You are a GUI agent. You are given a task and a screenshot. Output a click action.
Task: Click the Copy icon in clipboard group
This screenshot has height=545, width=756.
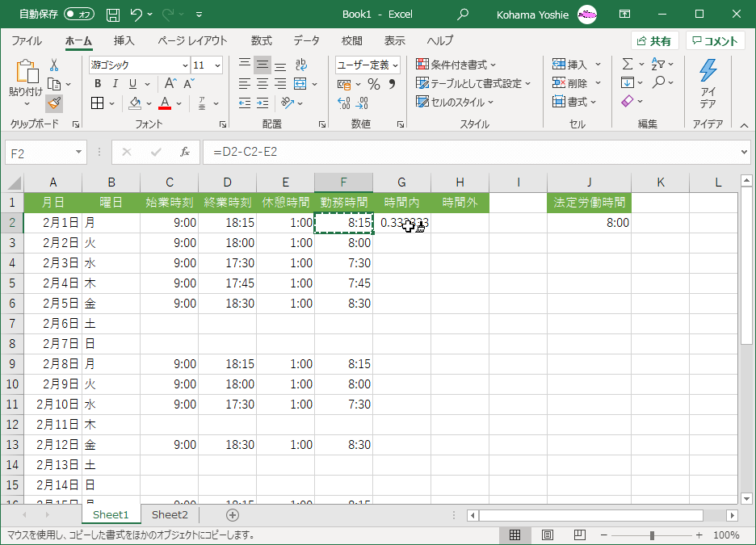[54, 84]
